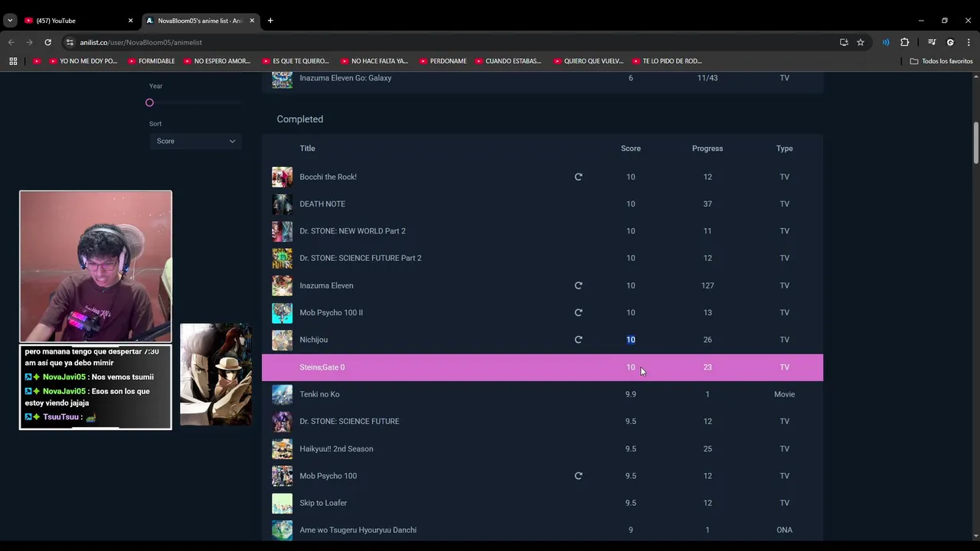The width and height of the screenshot is (980, 551).
Task: Click the Type column header
Action: (785, 148)
